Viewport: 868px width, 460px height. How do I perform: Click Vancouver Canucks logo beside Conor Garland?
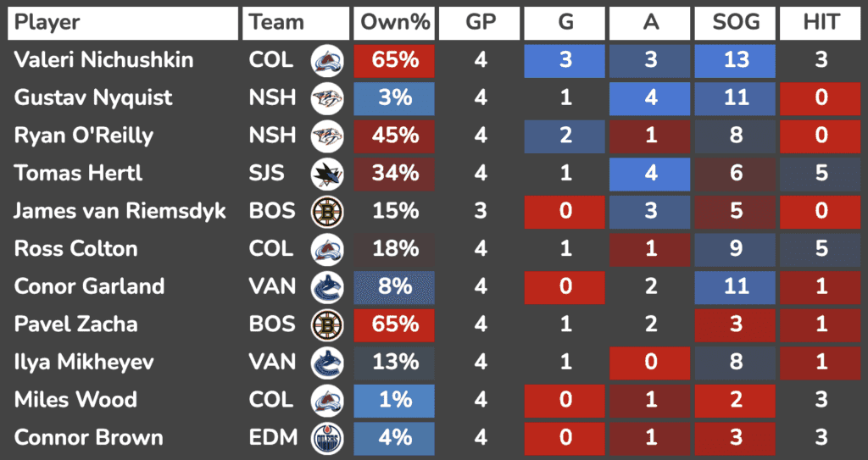tap(325, 286)
